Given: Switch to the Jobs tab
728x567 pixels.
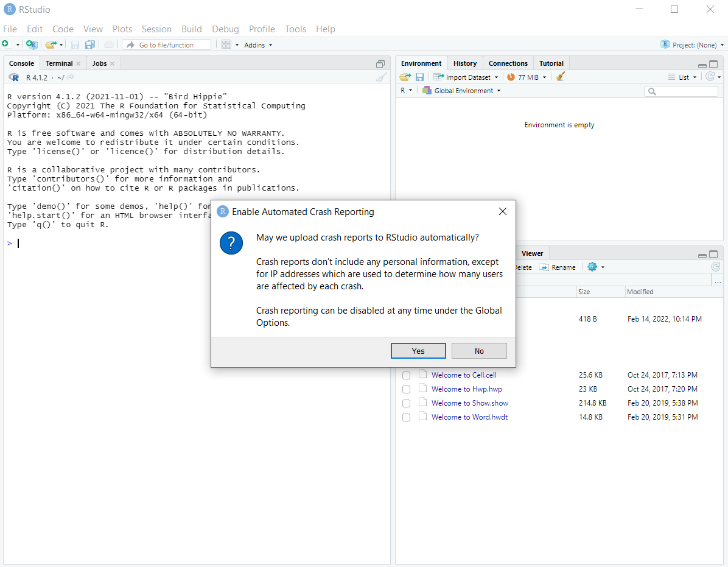Looking at the screenshot, I should (99, 63).
